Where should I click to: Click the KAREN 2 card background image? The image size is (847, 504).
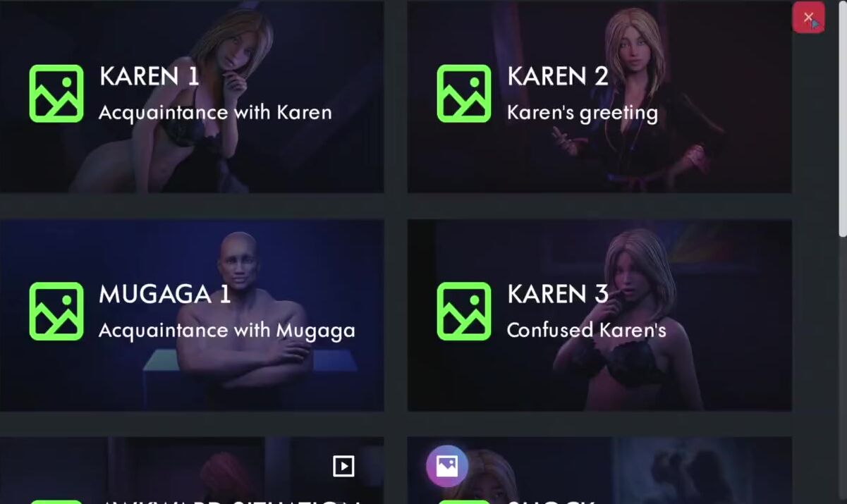[x=599, y=97]
